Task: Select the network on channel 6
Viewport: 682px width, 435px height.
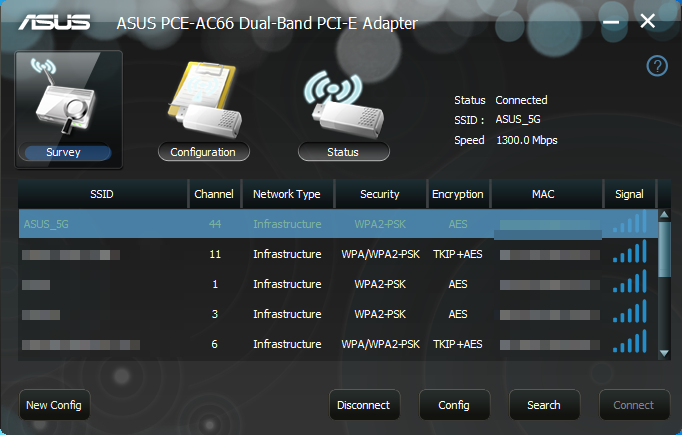Action: tap(338, 344)
